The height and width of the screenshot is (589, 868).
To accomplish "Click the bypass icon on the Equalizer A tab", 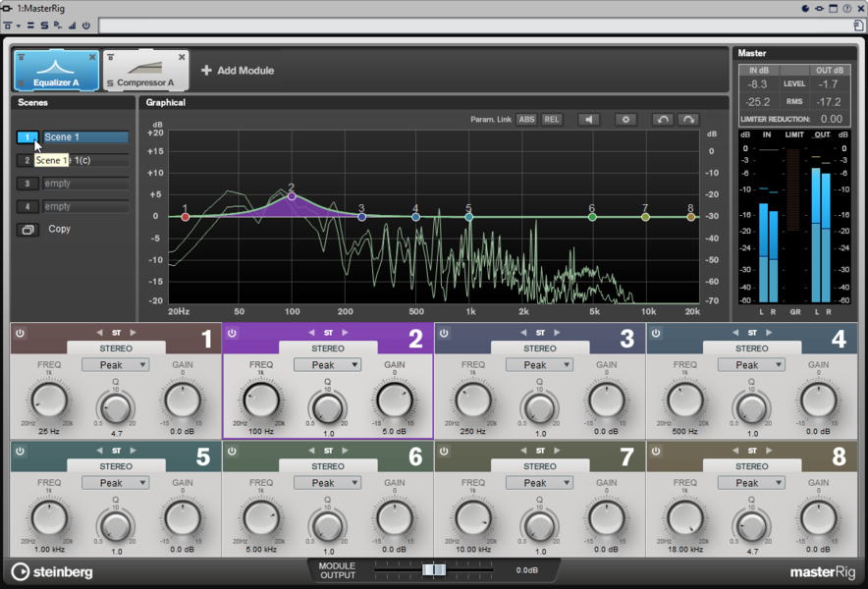I will point(21,57).
